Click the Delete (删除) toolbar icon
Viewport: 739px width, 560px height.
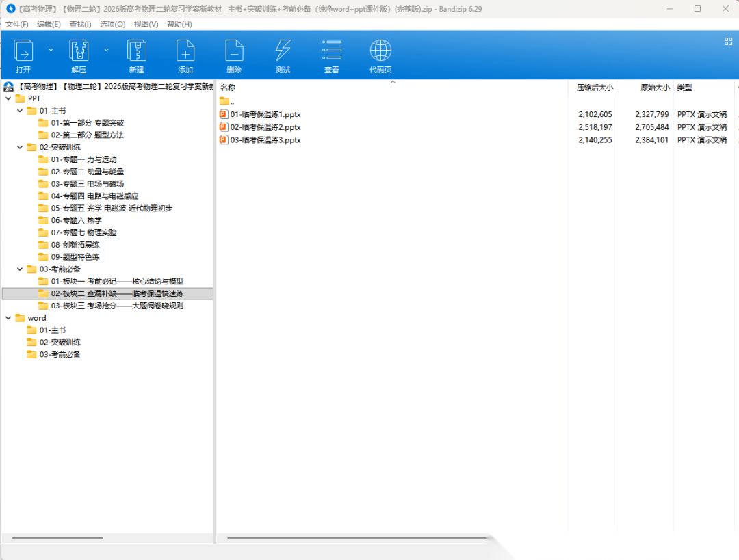pos(234,52)
